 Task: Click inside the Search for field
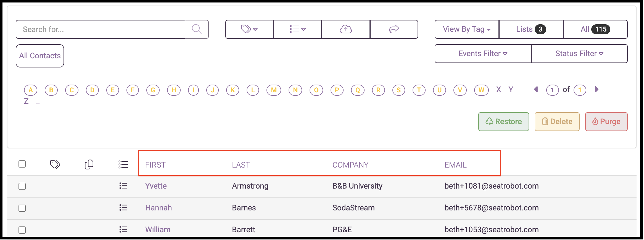[x=101, y=29]
